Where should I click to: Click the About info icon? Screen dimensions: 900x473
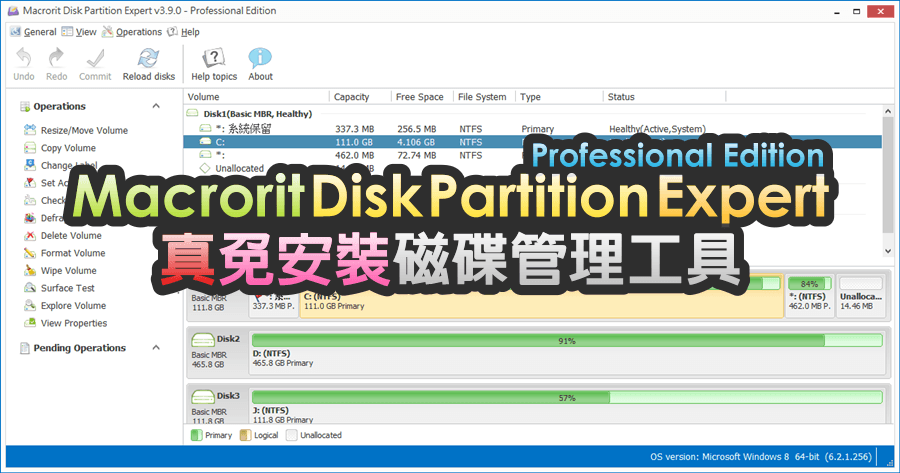tap(260, 59)
